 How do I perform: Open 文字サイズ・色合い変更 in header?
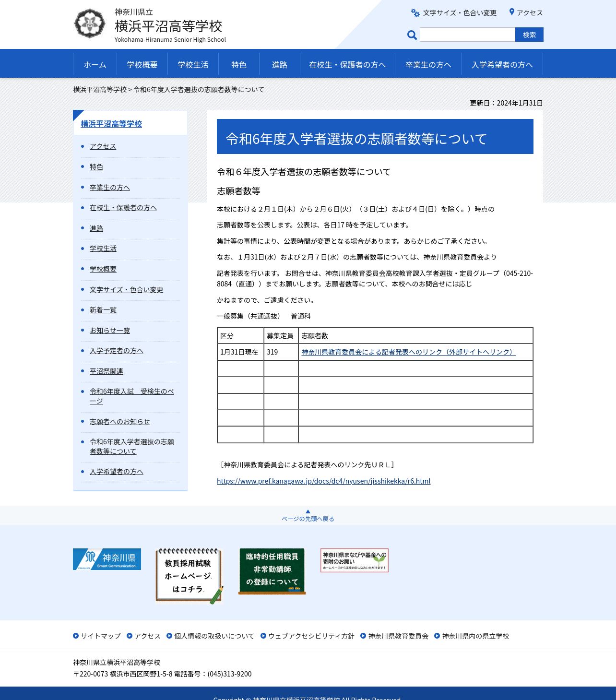460,13
